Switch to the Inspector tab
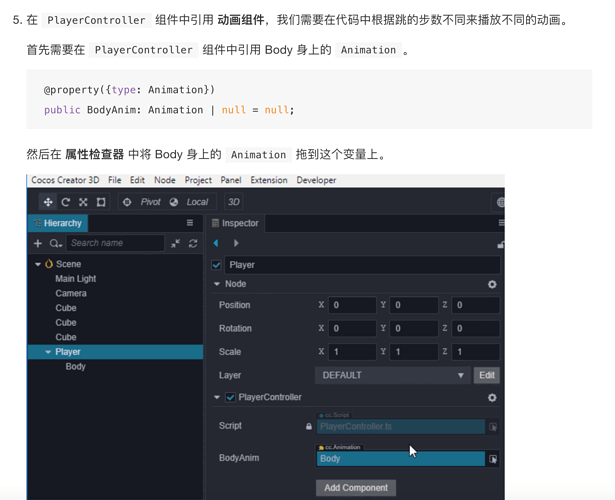 [235, 223]
